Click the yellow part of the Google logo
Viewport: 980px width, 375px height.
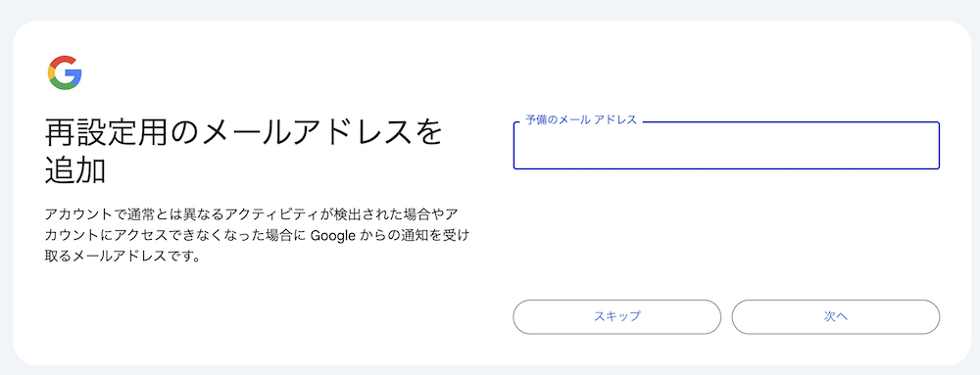tap(50, 72)
